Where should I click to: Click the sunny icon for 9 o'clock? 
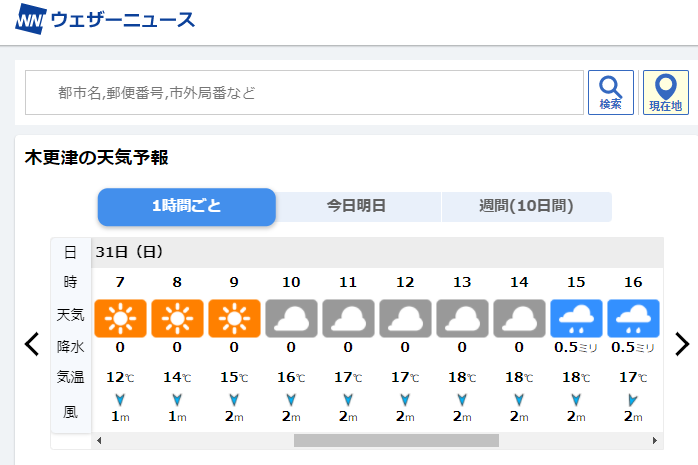(234, 318)
